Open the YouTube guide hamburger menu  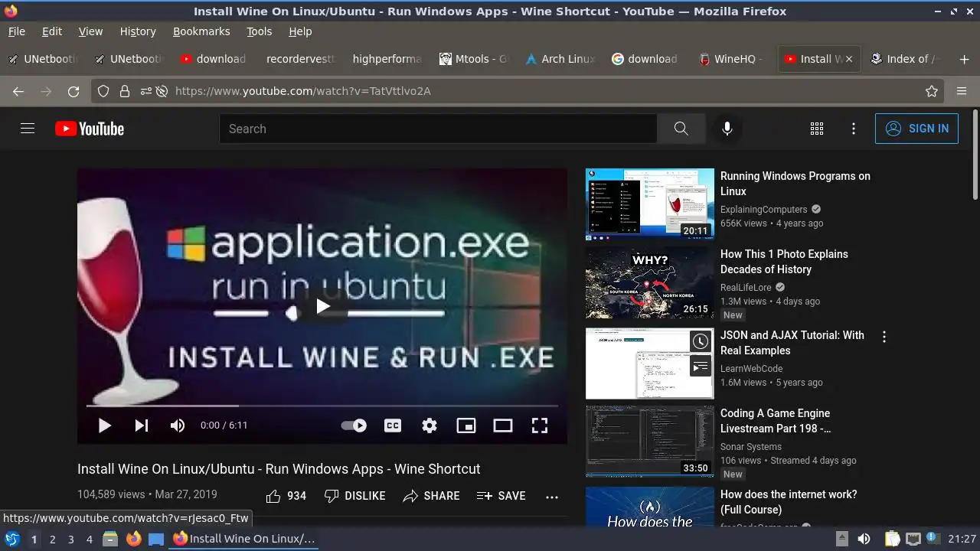point(28,129)
